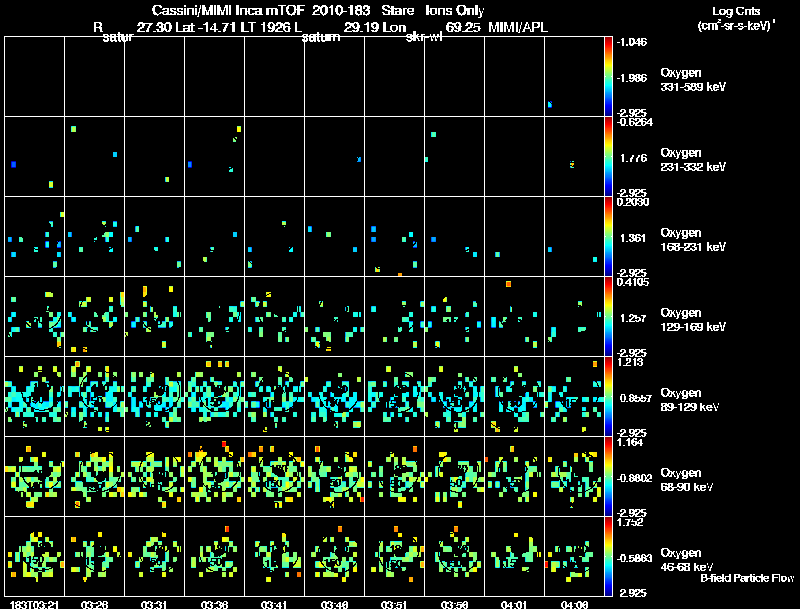Click the Oxygen 129-169 keV row label

[693, 319]
